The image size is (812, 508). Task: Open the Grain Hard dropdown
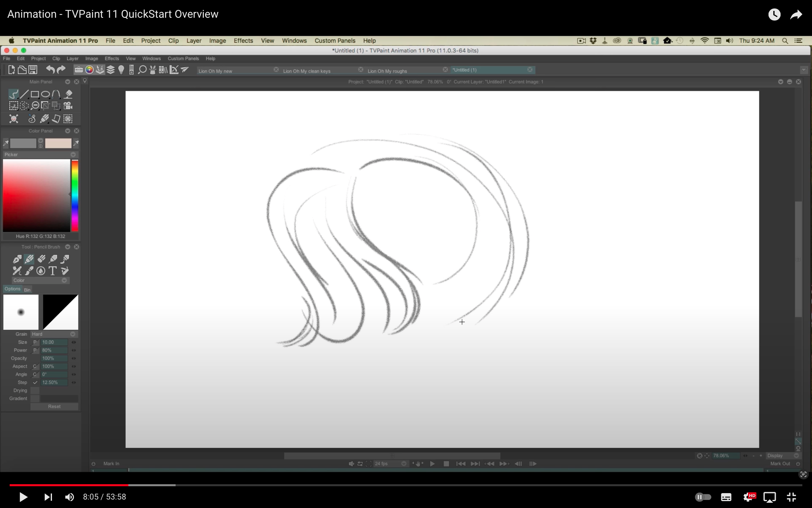coord(54,334)
